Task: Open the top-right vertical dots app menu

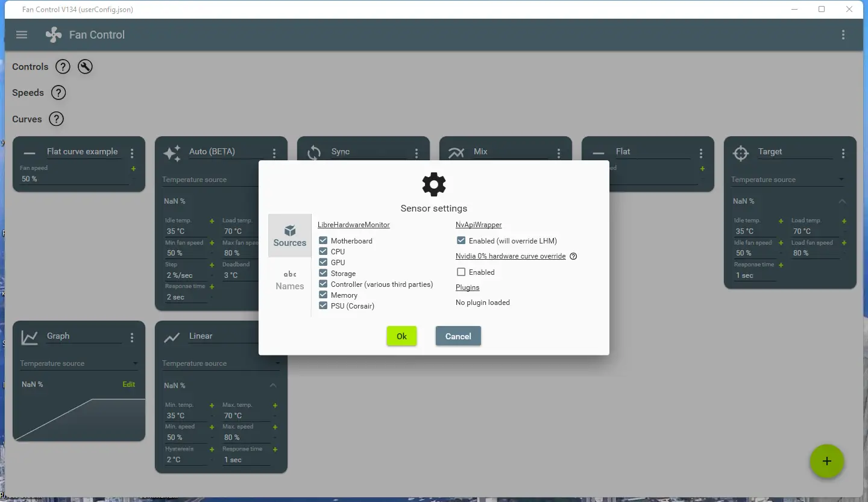Action: point(843,35)
